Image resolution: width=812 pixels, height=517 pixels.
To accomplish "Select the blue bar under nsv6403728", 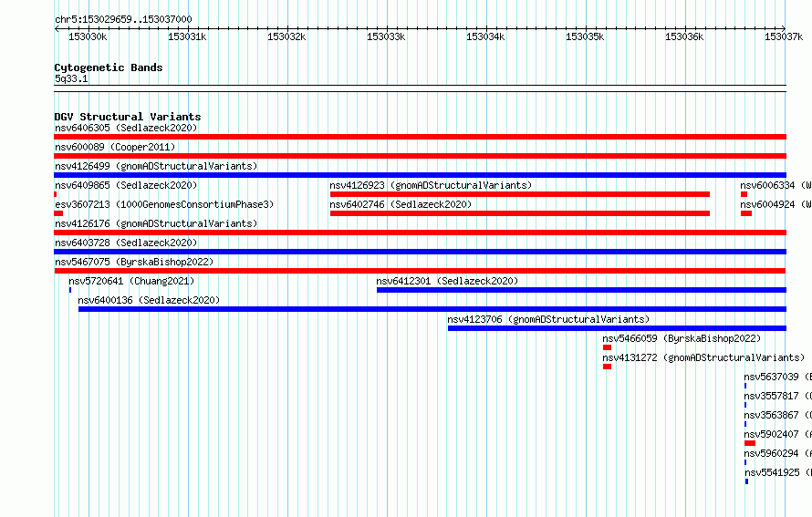I will click(420, 252).
